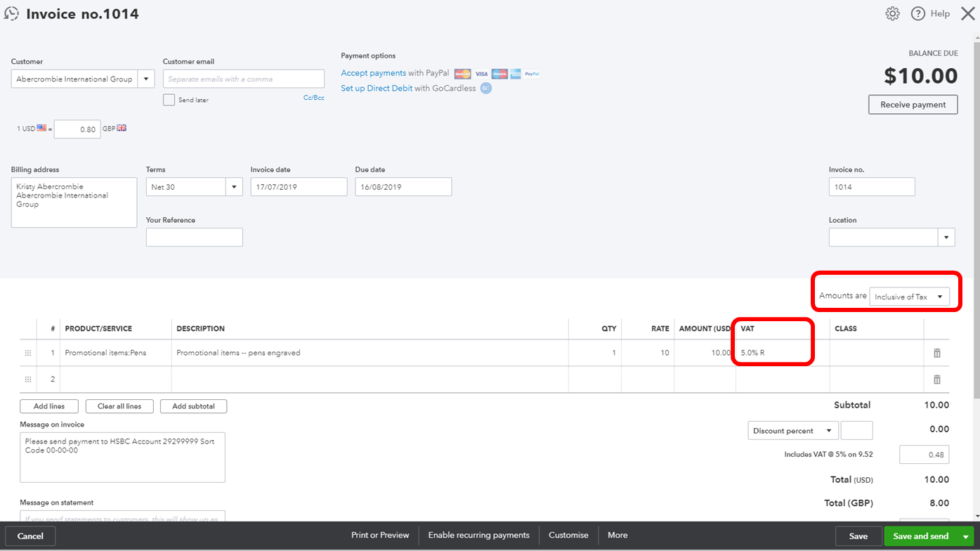Screen dimensions: 980x551
Task: Open the settings gear icon
Action: click(x=892, y=13)
